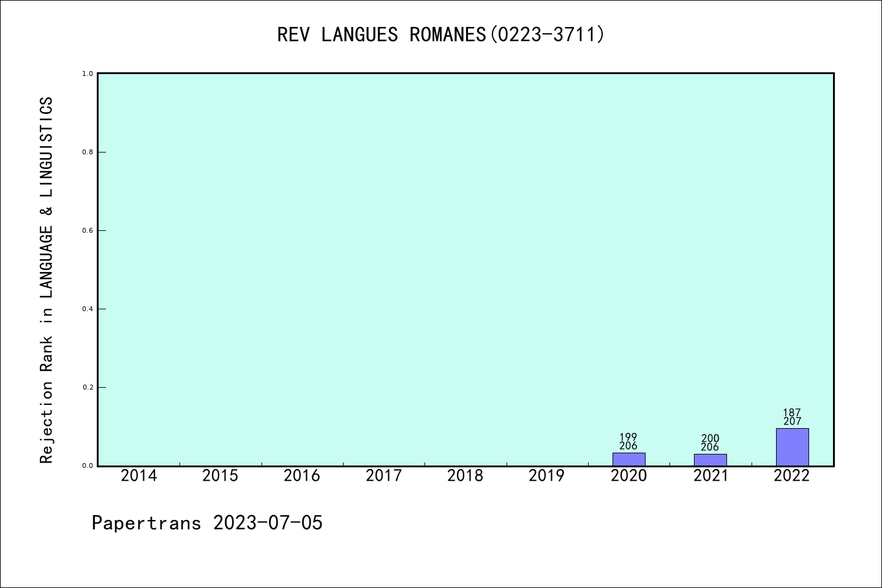Image resolution: width=882 pixels, height=588 pixels.
Task: Click the 2017 x-axis label
Action: pyautogui.click(x=383, y=475)
